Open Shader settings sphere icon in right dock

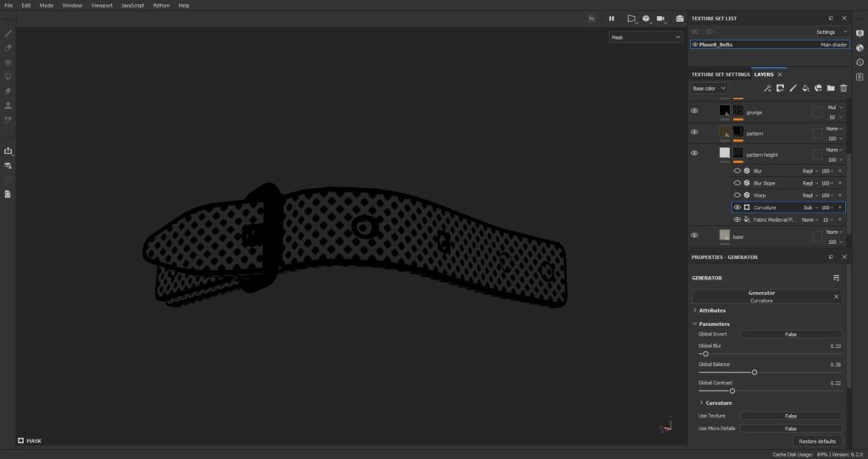coord(860,47)
